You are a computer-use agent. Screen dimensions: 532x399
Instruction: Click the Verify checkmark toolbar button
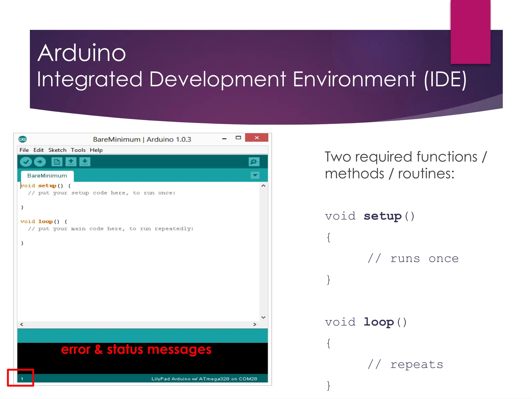26,162
